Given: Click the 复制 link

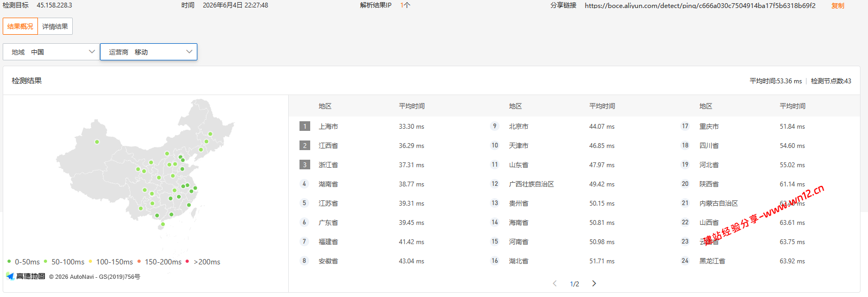Looking at the screenshot, I should pos(838,5).
